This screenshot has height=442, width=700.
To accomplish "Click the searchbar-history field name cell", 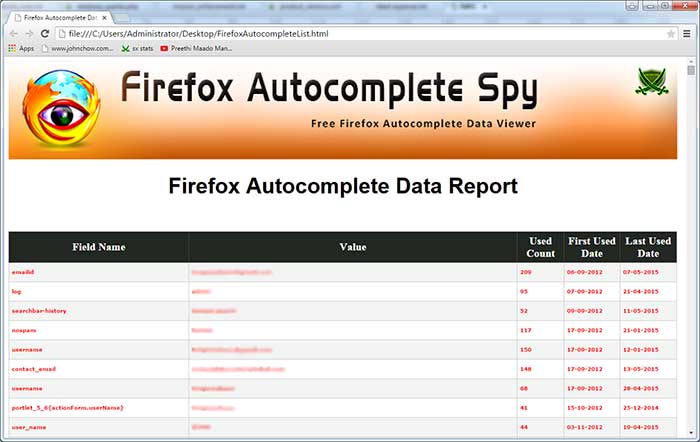I will coord(38,311).
